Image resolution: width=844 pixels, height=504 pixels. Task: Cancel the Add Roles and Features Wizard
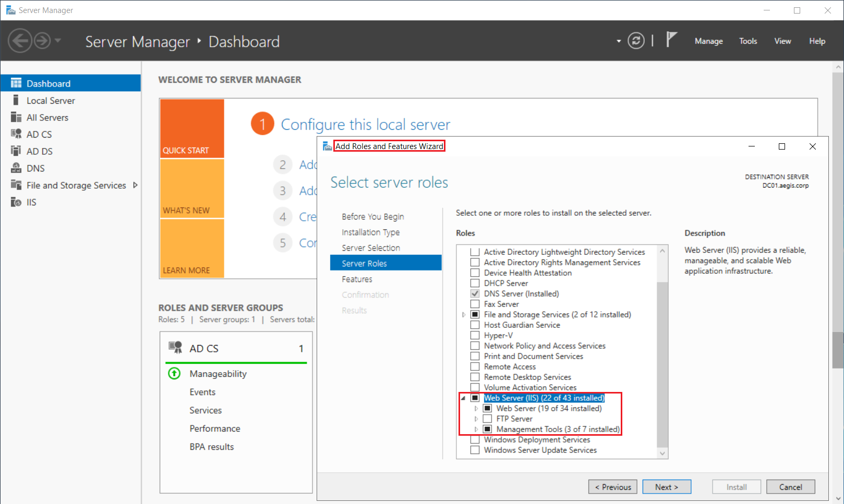[790, 486]
